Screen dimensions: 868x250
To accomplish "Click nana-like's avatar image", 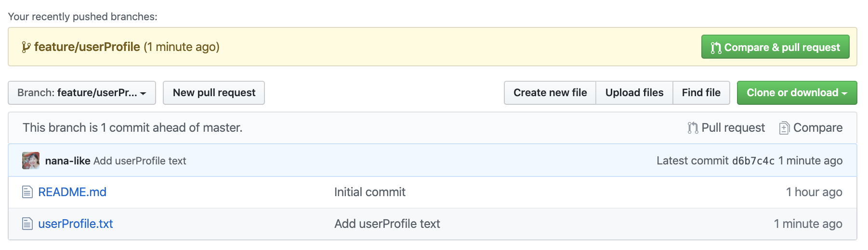I will click(x=31, y=161).
